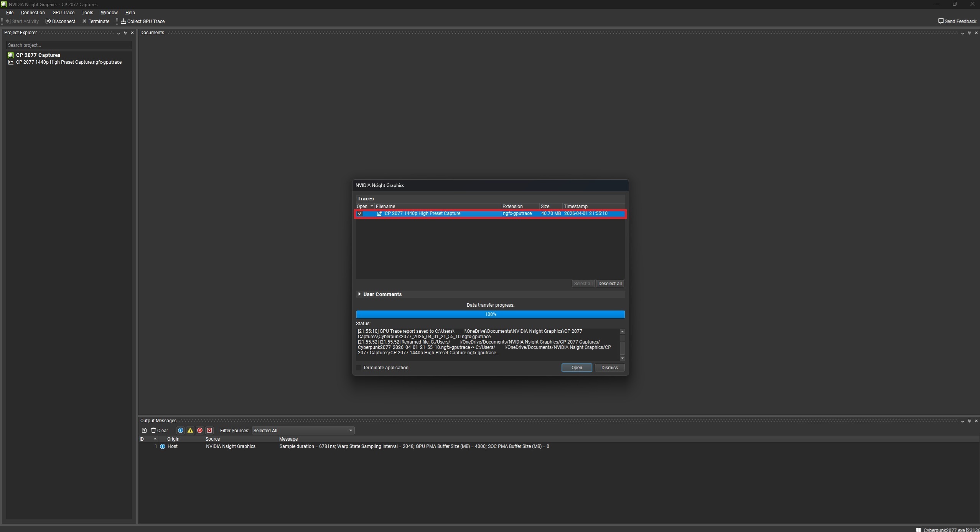Image resolution: width=980 pixels, height=532 pixels.
Task: Click the Dismiss button
Action: click(x=609, y=368)
